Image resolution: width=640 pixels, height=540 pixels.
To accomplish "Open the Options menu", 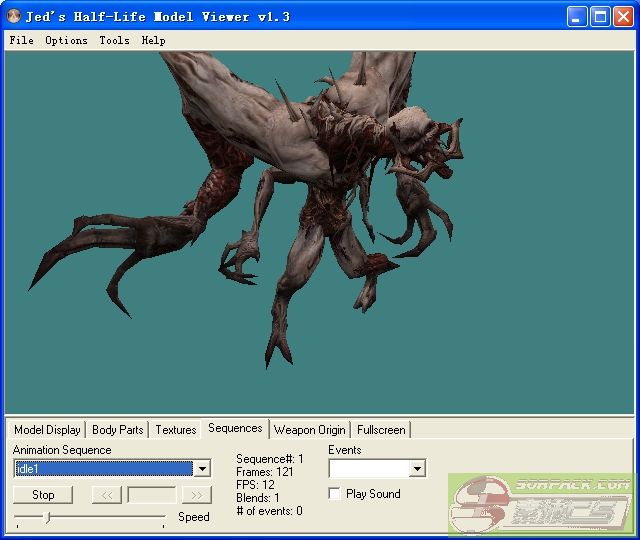I will 66,40.
